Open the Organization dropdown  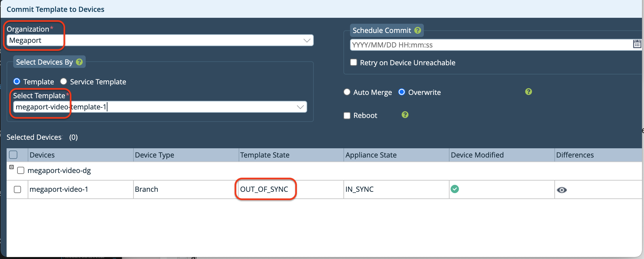[307, 41]
